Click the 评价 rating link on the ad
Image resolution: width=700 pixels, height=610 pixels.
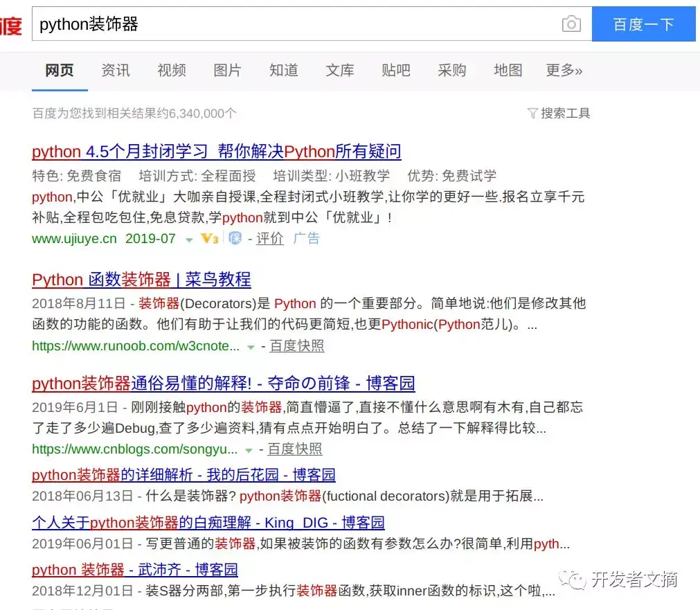click(269, 239)
